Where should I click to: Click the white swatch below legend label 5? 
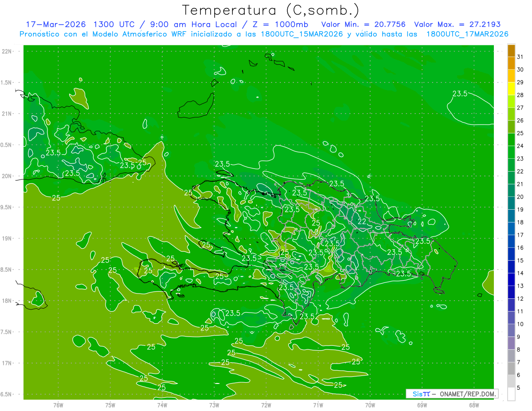(x=511, y=394)
